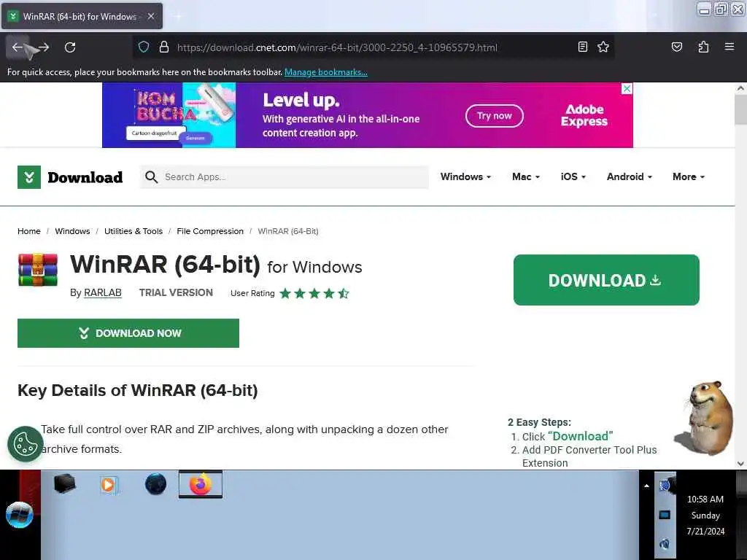Expand the Android platform dropdown

(630, 176)
